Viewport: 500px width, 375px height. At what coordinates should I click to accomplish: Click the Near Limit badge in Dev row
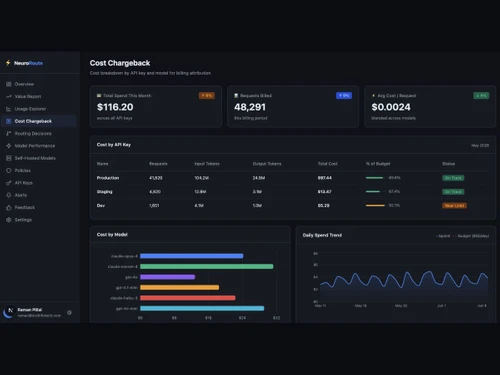[454, 206]
